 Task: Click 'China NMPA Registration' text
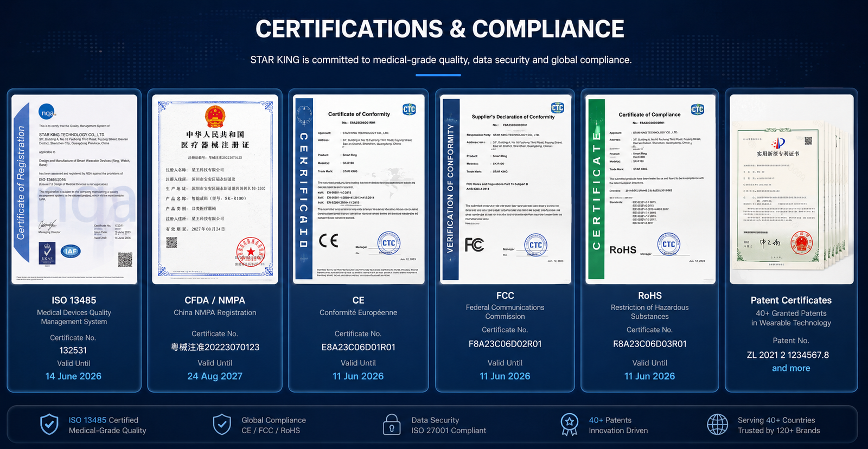click(215, 313)
